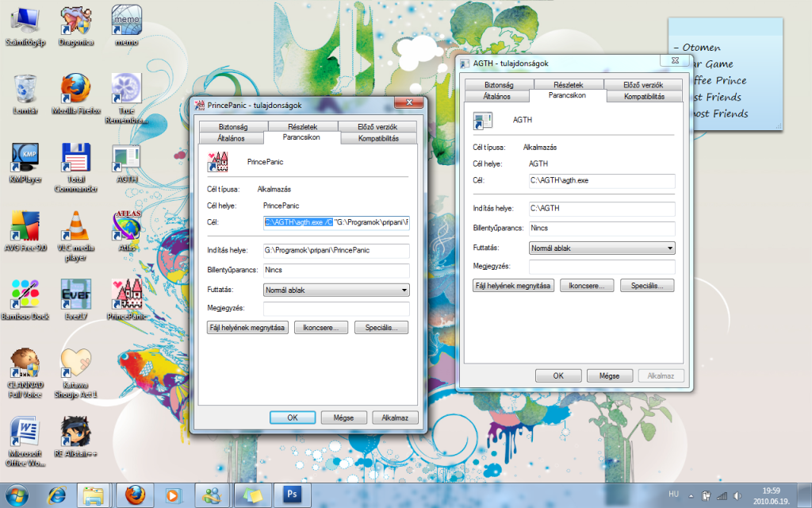Click the Internet Explorer taskbar icon

[x=57, y=496]
